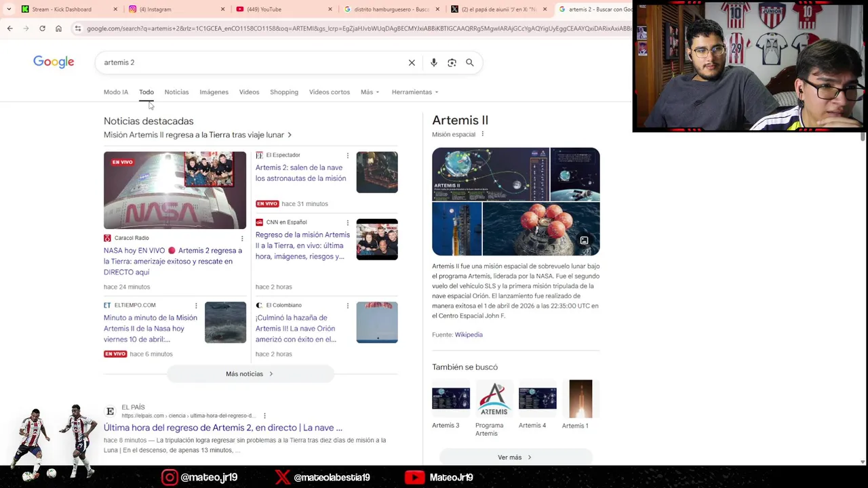This screenshot has width=868, height=488.
Task: Expand the Más dropdown in search filters
Action: pos(370,92)
